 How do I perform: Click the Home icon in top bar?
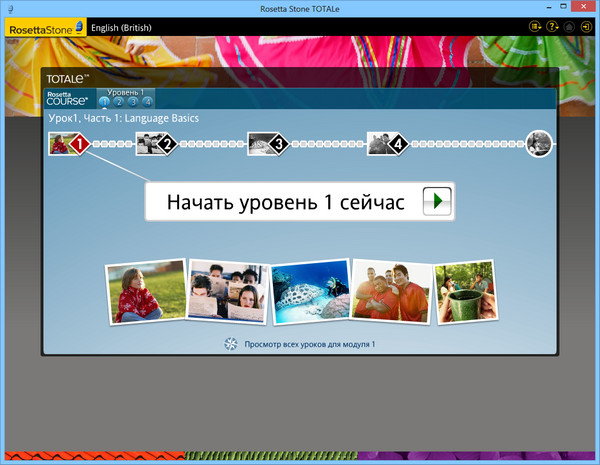568,27
